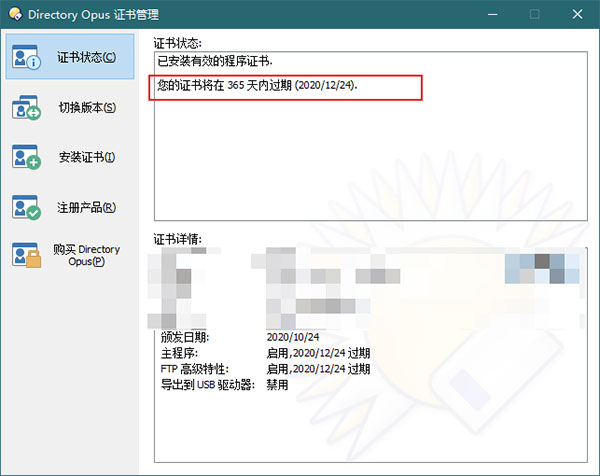Click the 导出到 USB 驱动器 label
The image size is (600, 476).
pos(207,385)
